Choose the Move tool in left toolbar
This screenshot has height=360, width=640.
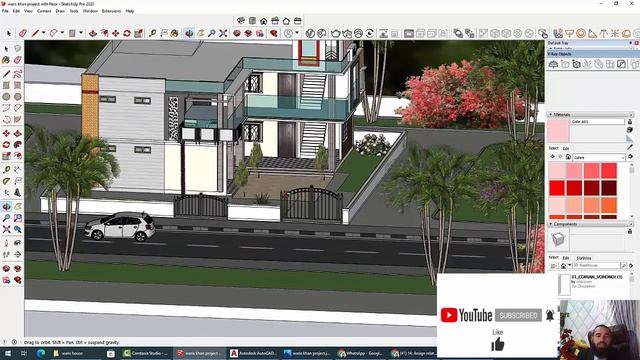coord(6,133)
